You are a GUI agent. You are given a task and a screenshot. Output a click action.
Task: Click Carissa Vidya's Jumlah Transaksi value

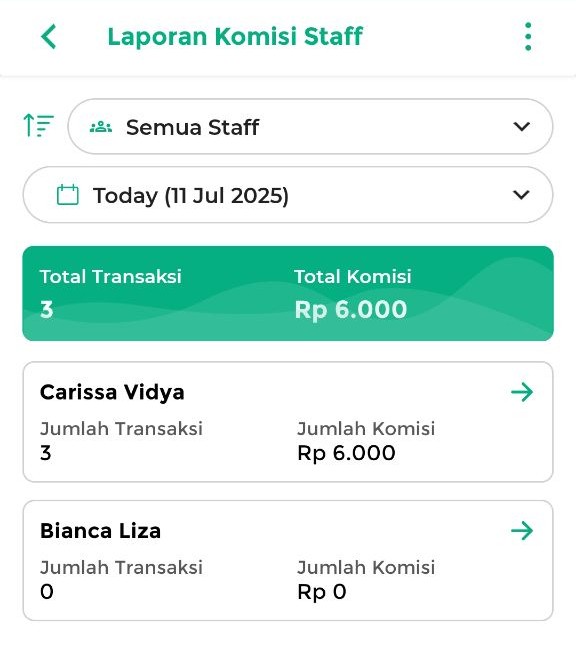tap(46, 453)
